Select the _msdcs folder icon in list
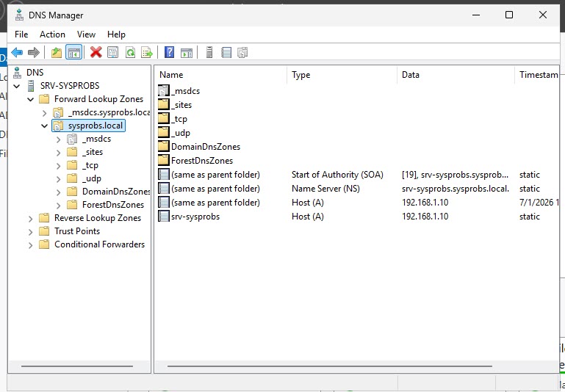The height and width of the screenshot is (392, 565). (x=164, y=91)
